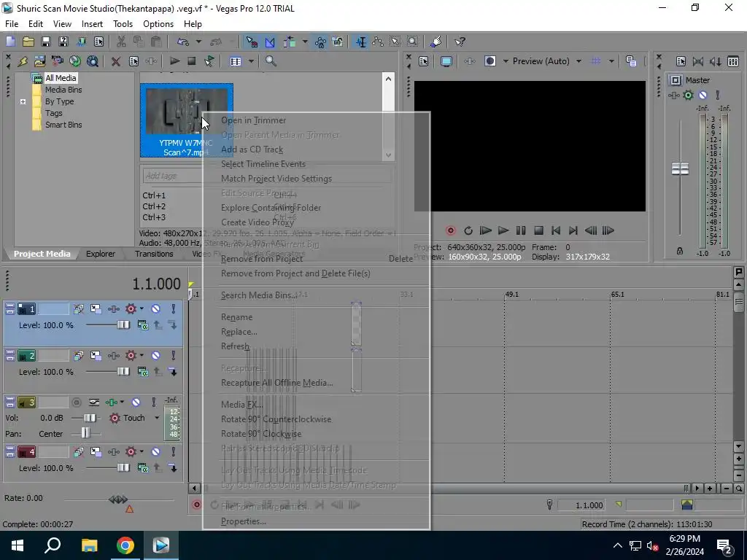Create a new project with toolbar icon
This screenshot has height=560, width=747.
point(10,42)
